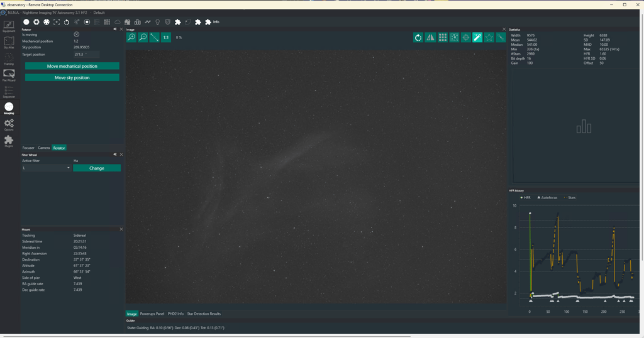Set image zoom to 1:1
The height and width of the screenshot is (338, 644).
tap(166, 37)
